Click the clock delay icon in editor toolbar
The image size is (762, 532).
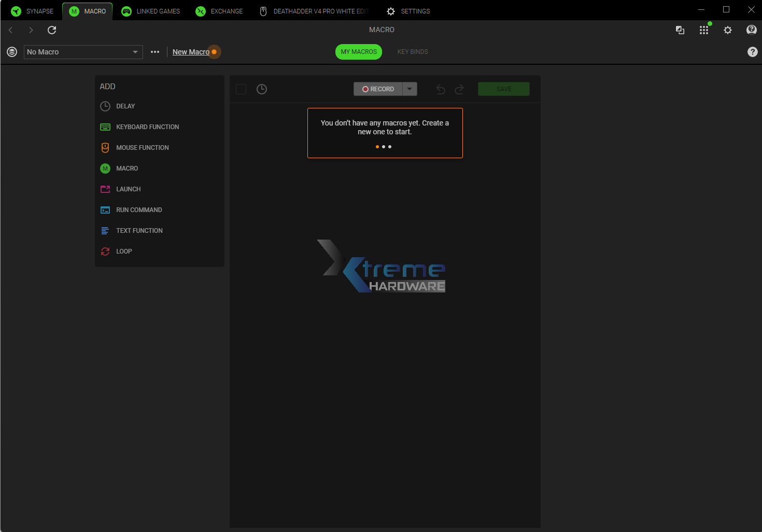pyautogui.click(x=262, y=89)
